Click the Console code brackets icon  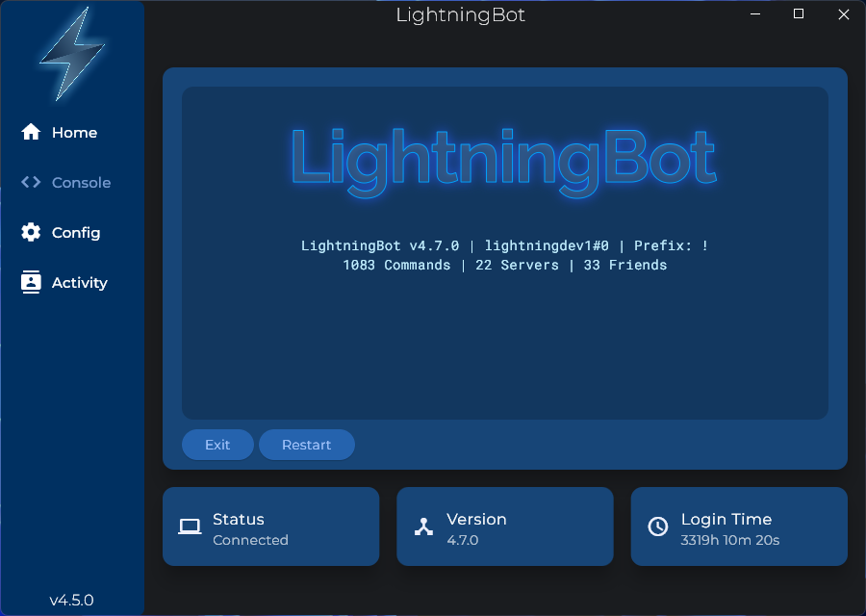pos(29,182)
